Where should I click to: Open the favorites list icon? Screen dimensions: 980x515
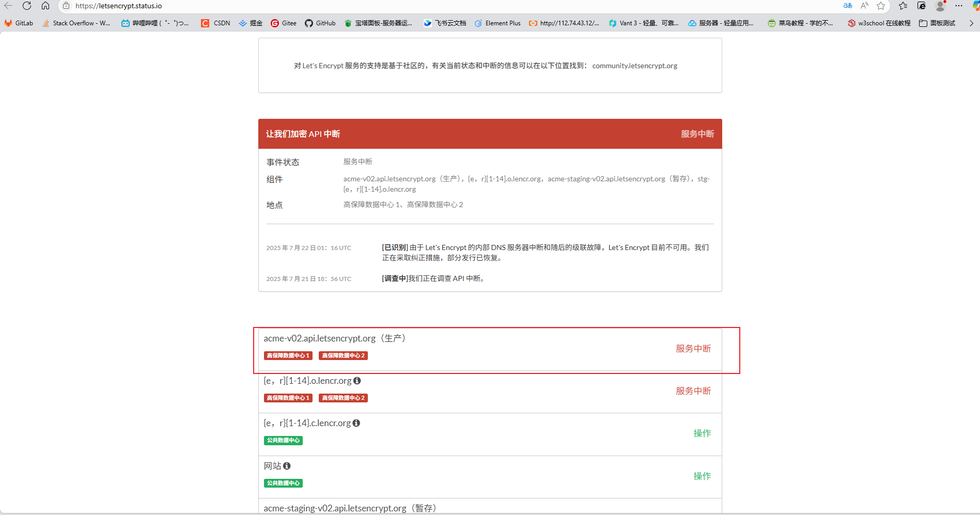point(903,6)
